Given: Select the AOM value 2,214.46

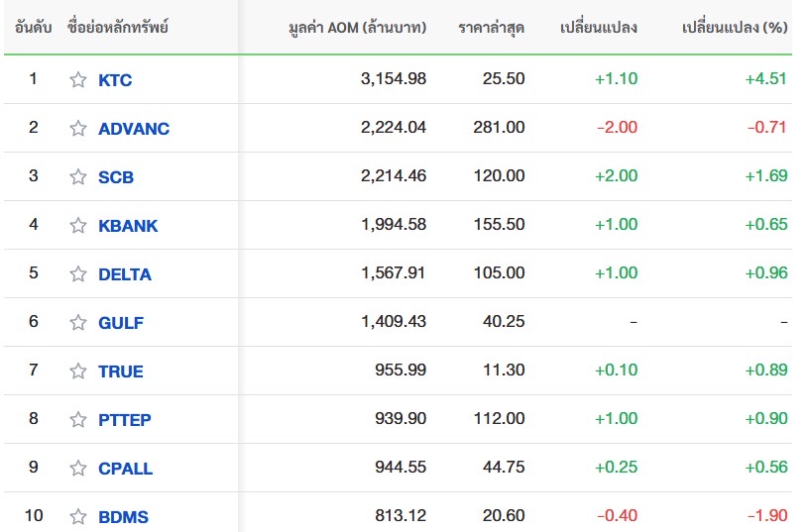Looking at the screenshot, I should [394, 175].
